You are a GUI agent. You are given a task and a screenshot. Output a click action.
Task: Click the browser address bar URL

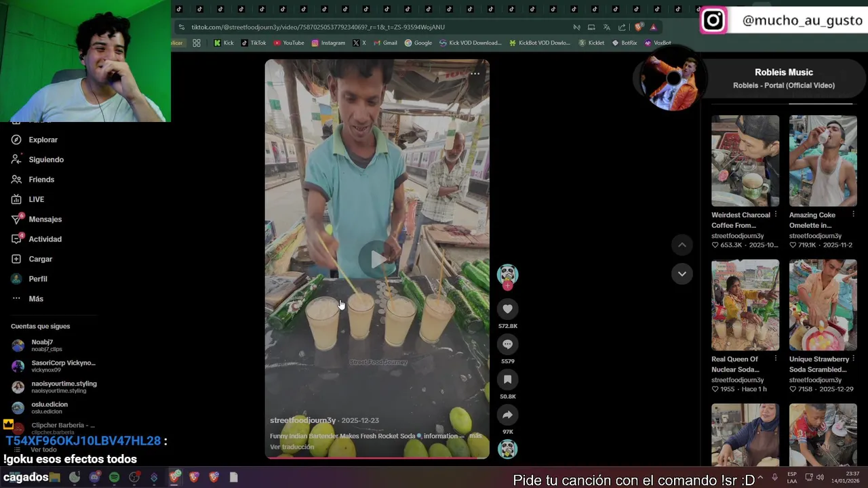tap(318, 27)
